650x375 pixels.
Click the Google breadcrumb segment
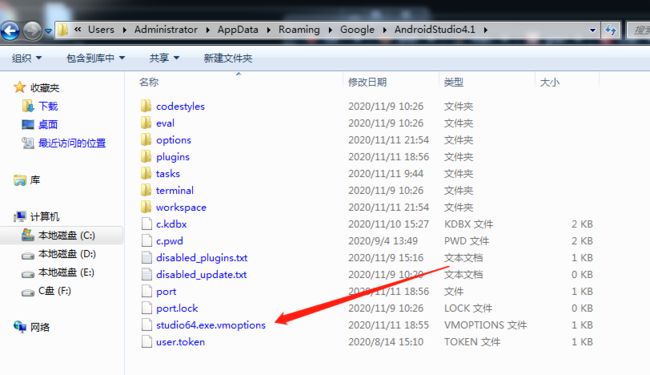[x=357, y=30]
